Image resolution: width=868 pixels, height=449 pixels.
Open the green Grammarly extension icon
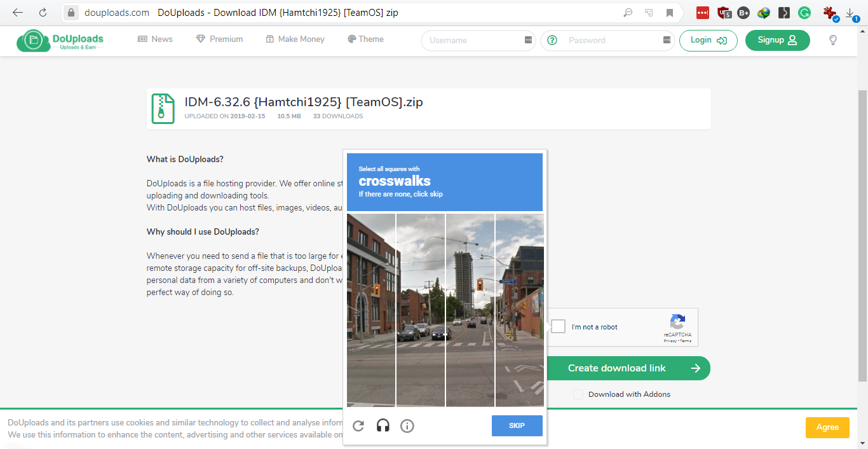(804, 13)
